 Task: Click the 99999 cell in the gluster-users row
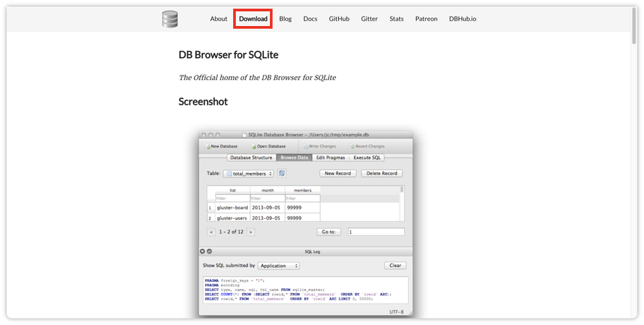[303, 218]
